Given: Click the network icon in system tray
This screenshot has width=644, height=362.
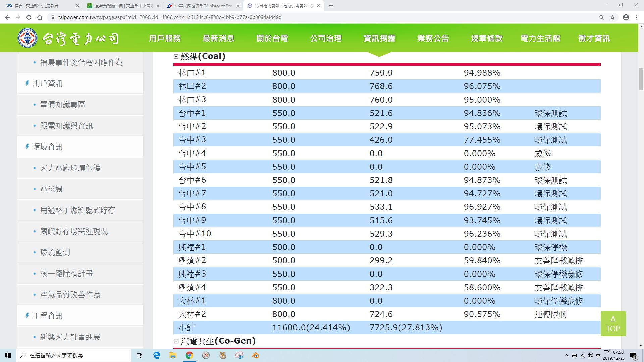Looking at the screenshot, I should [x=582, y=355].
